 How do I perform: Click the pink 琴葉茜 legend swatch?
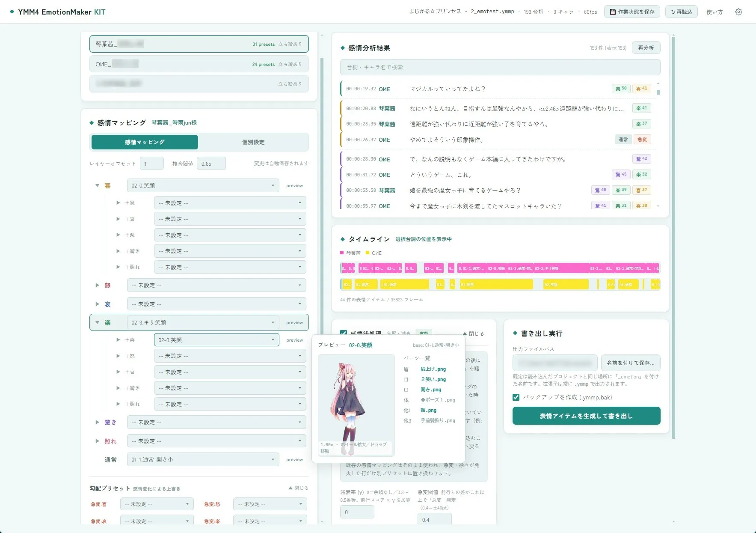(342, 253)
